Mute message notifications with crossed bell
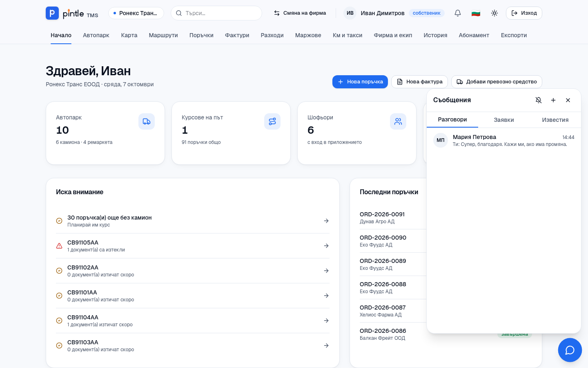The image size is (588, 368). (539, 100)
